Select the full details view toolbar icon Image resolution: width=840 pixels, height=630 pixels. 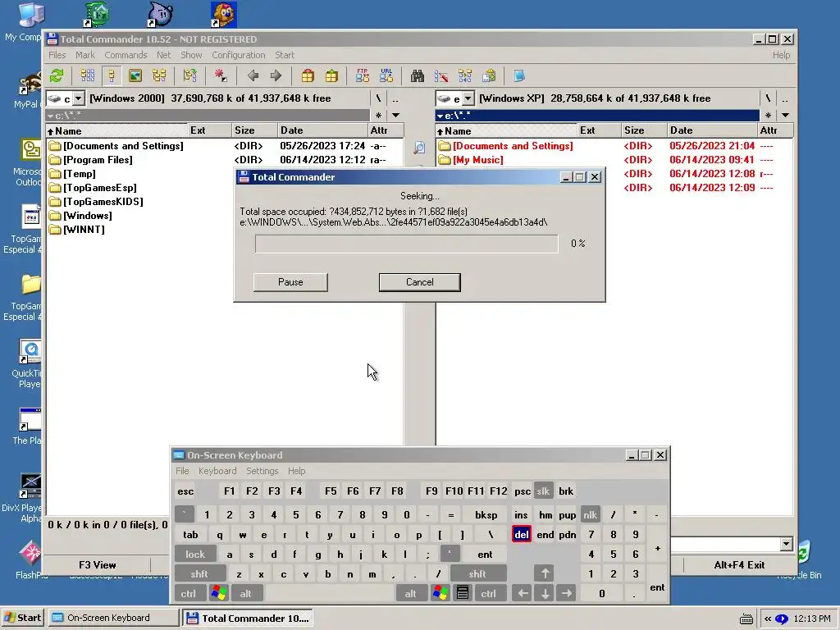pyautogui.click(x=112, y=76)
